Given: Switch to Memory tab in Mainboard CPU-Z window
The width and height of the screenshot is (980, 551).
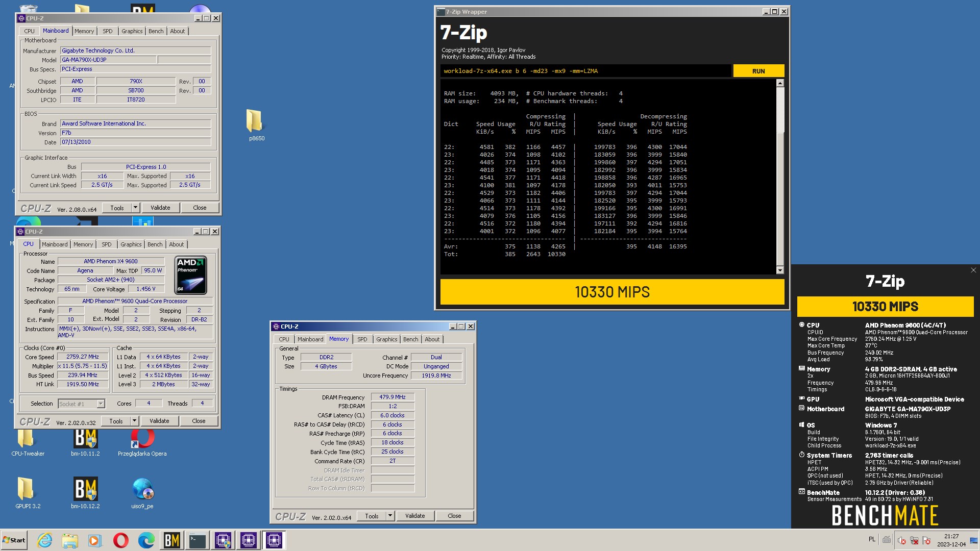Looking at the screenshot, I should pyautogui.click(x=84, y=31).
